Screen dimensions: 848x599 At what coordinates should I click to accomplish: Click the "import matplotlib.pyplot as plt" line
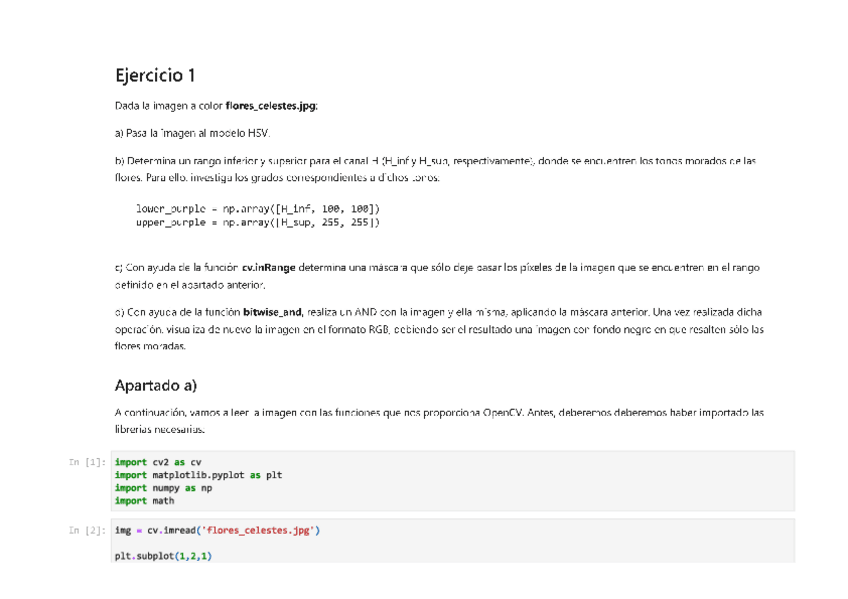point(198,475)
